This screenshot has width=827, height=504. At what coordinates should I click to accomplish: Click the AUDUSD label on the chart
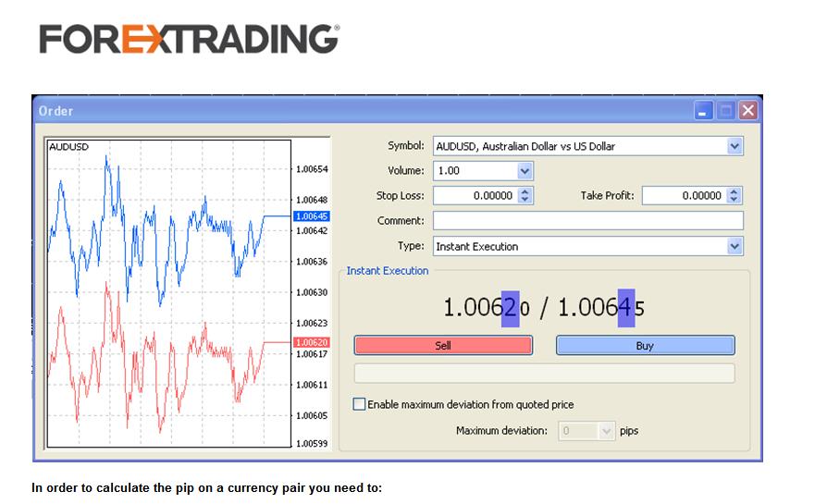(68, 147)
